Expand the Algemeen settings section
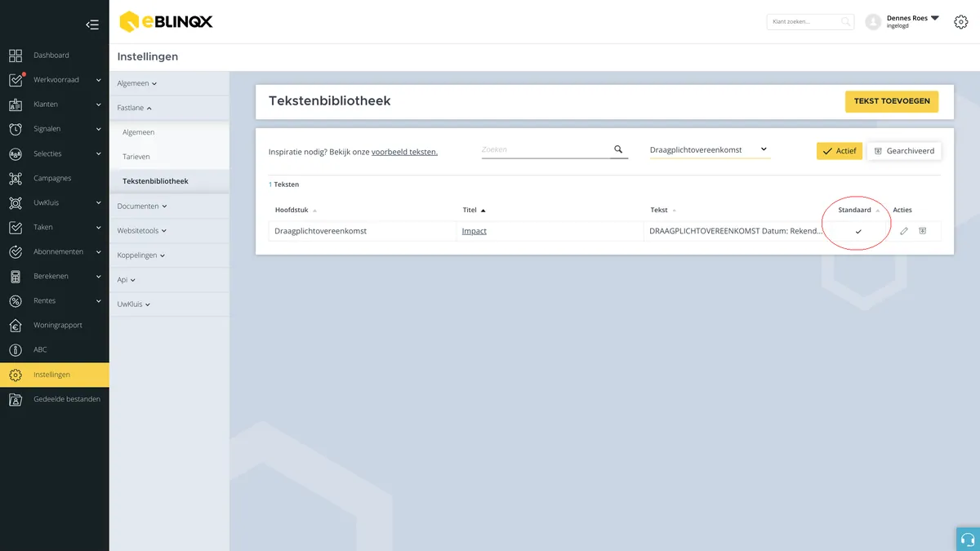Image resolution: width=980 pixels, height=551 pixels. 136,83
